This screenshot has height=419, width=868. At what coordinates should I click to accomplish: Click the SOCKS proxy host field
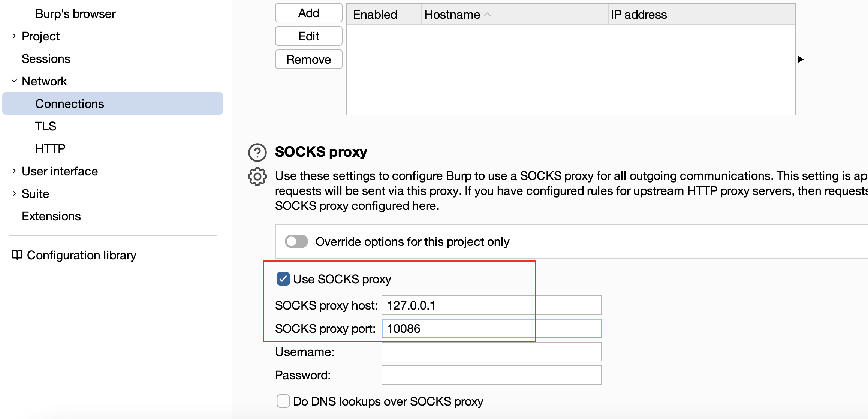pyautogui.click(x=491, y=305)
